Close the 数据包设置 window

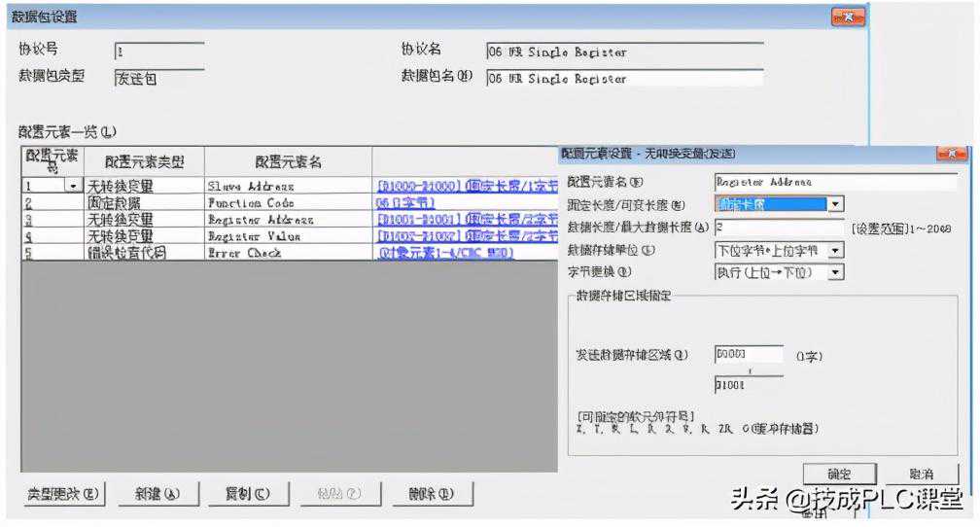tap(847, 18)
